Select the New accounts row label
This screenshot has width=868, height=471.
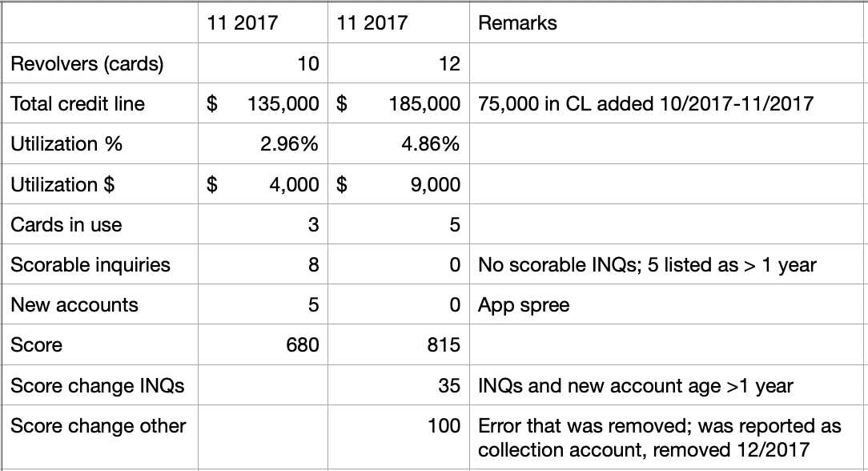tap(74, 305)
